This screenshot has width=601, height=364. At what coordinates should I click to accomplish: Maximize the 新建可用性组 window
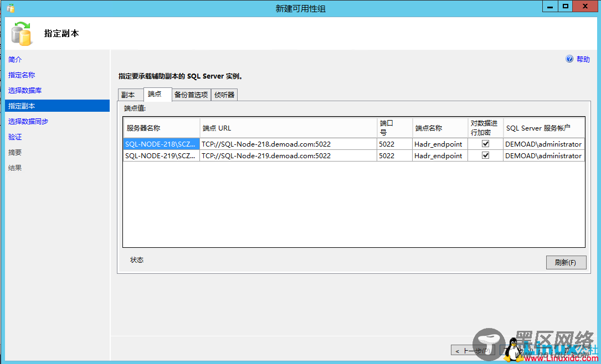566,6
